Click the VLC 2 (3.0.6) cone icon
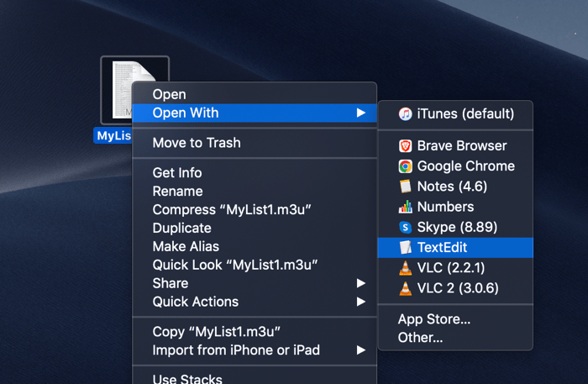 pyautogui.click(x=405, y=288)
